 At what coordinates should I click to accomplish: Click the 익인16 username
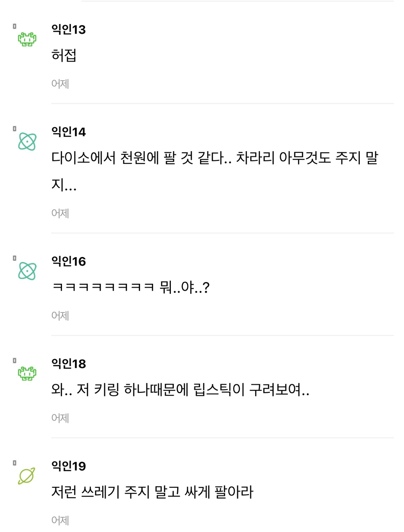(68, 261)
